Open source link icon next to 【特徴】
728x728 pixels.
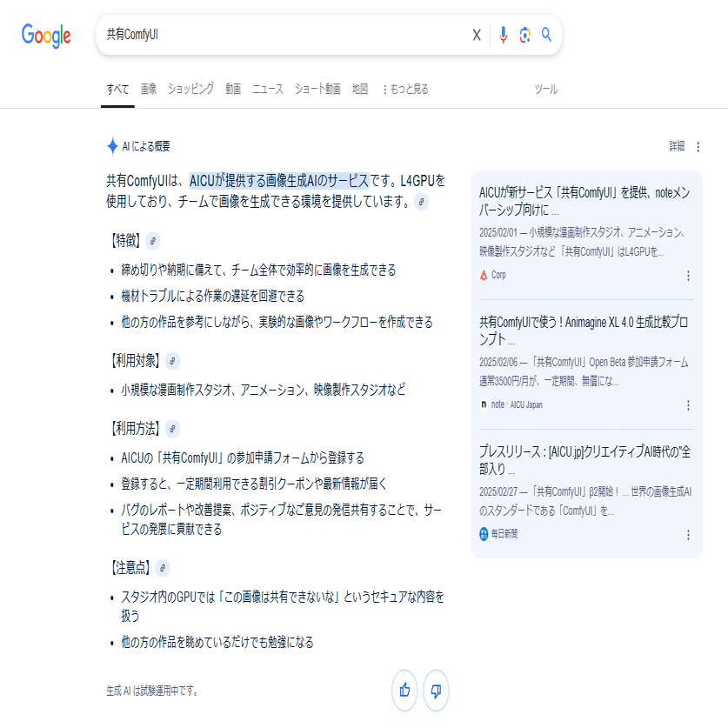coord(153,241)
